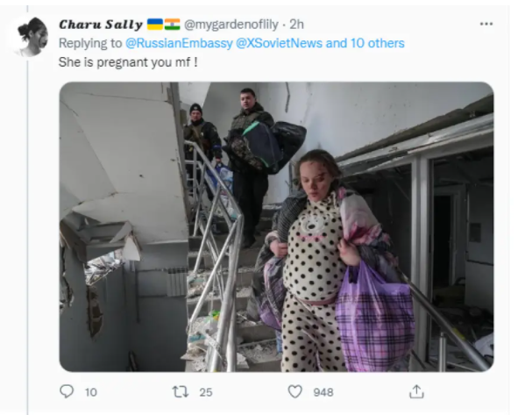The width and height of the screenshot is (532, 415).
Task: Click the reply count 10
Action: 91,392
